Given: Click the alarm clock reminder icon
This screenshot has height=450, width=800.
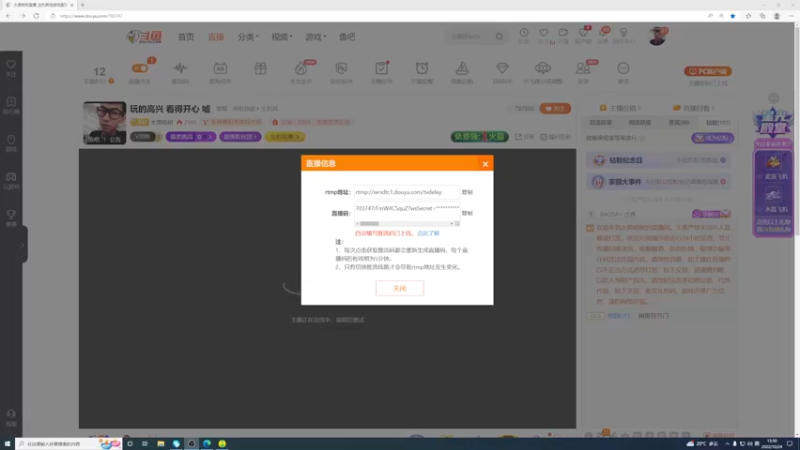Looking at the screenshot, I should click(422, 68).
